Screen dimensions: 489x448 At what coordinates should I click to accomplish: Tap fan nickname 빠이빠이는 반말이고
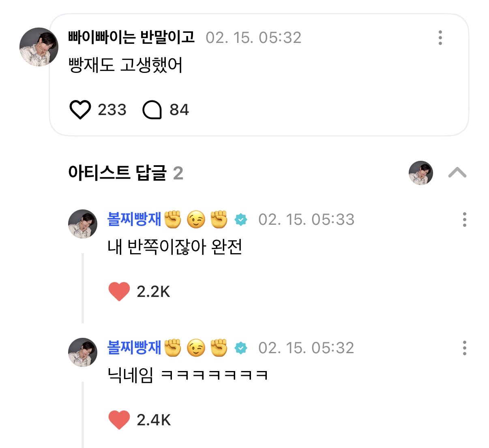click(131, 38)
